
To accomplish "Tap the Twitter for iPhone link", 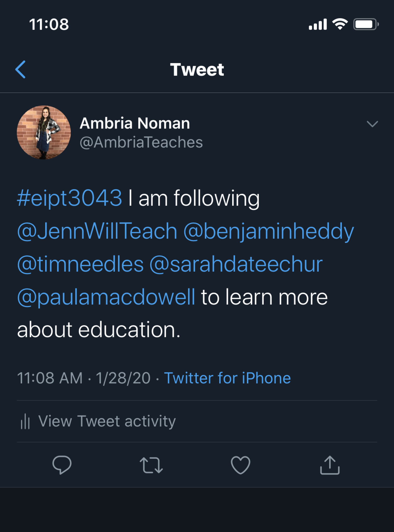I will click(x=227, y=378).
